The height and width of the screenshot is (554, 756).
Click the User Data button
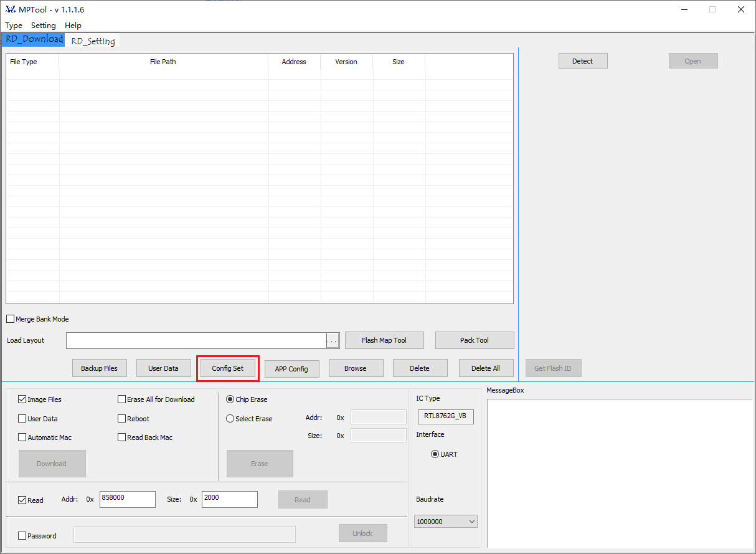[163, 368]
